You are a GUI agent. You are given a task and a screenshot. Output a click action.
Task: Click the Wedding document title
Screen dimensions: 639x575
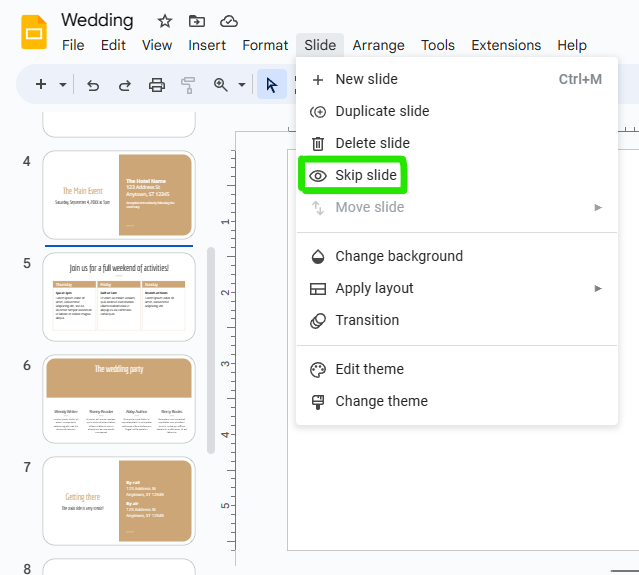tap(97, 20)
